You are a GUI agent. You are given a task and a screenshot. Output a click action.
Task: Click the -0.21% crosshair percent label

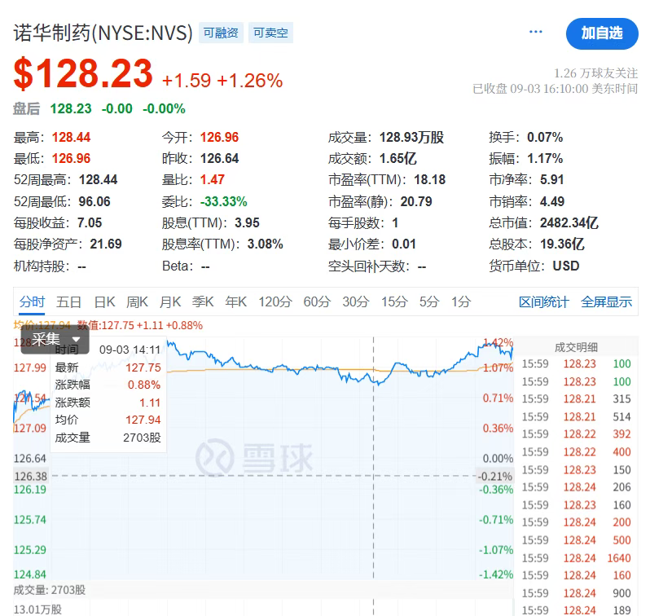495,476
